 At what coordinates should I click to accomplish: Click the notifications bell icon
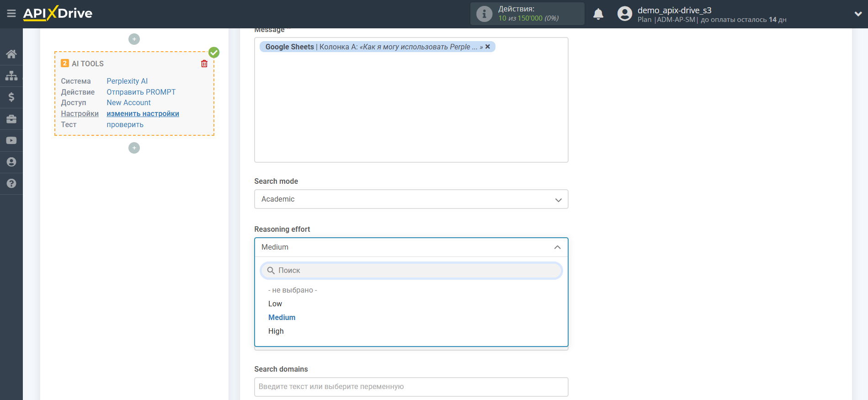coord(598,14)
